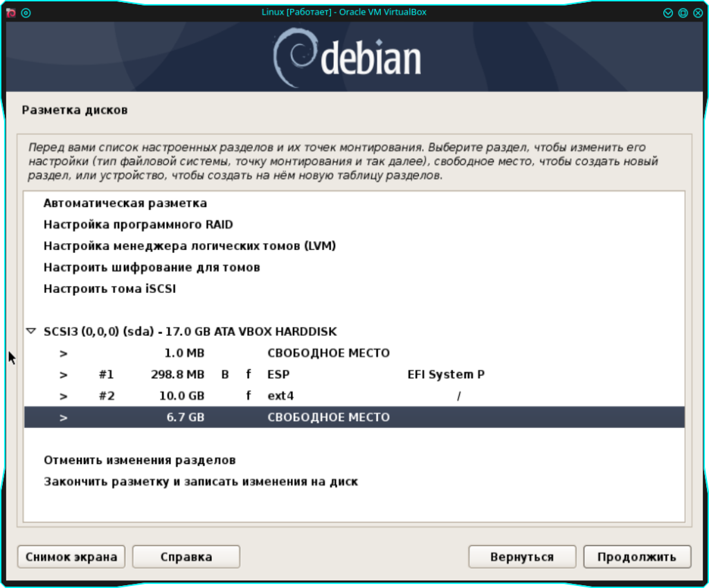This screenshot has height=588, width=709.
Task: Go back using Вернуться button
Action: pyautogui.click(x=521, y=557)
